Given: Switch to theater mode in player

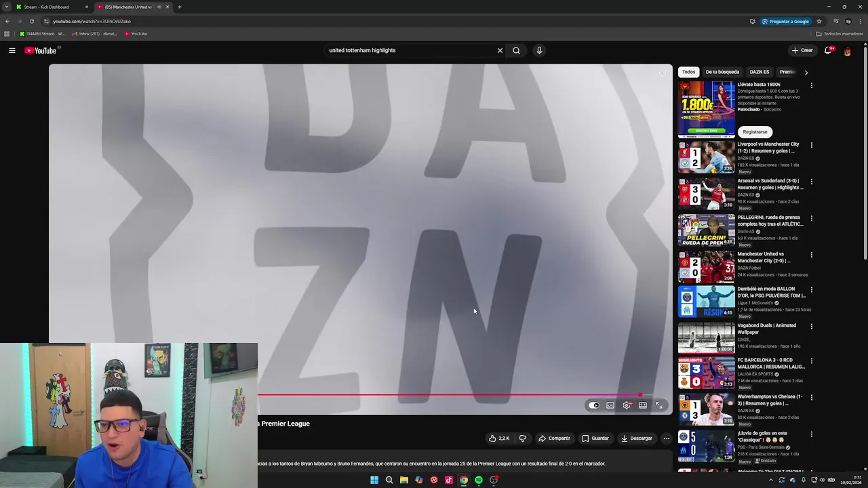Looking at the screenshot, I should pos(643,405).
